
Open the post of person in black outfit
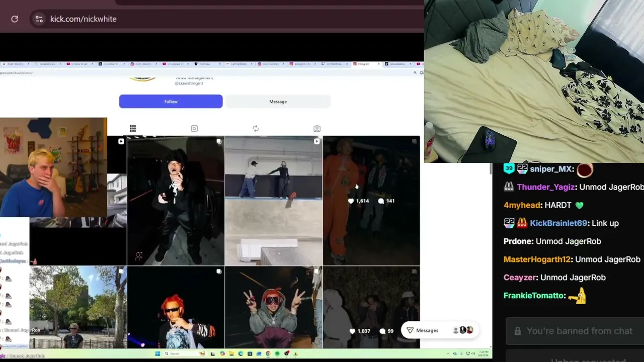tap(176, 201)
